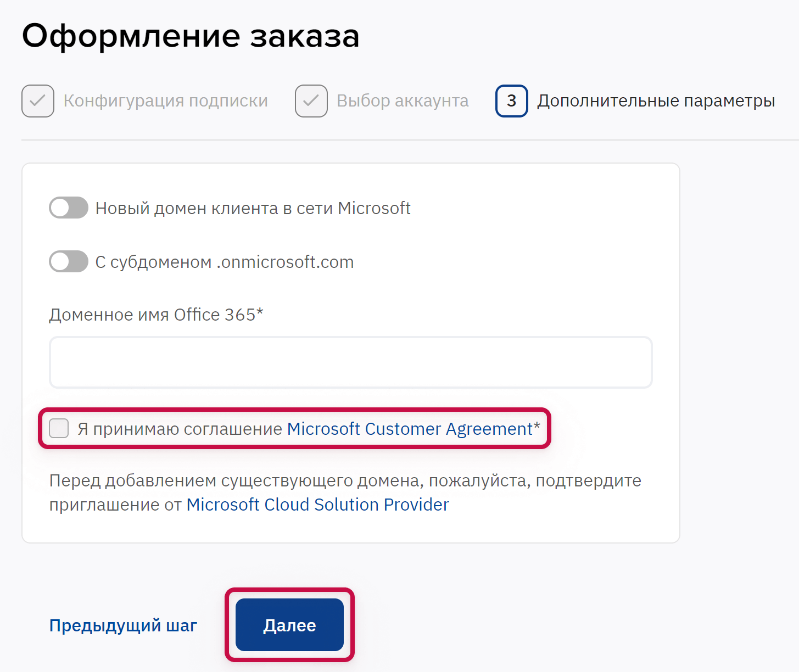Go to the Конфигурация подписки step label

[166, 101]
